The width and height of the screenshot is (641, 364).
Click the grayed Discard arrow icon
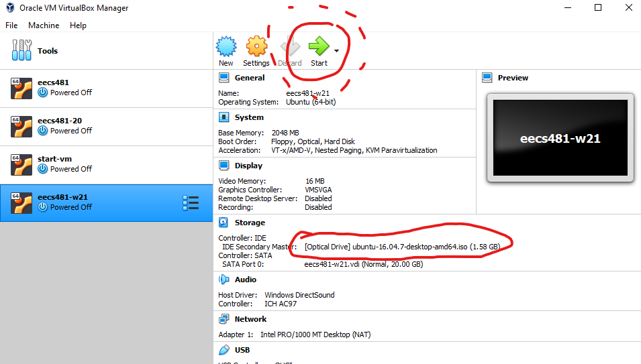(x=290, y=46)
